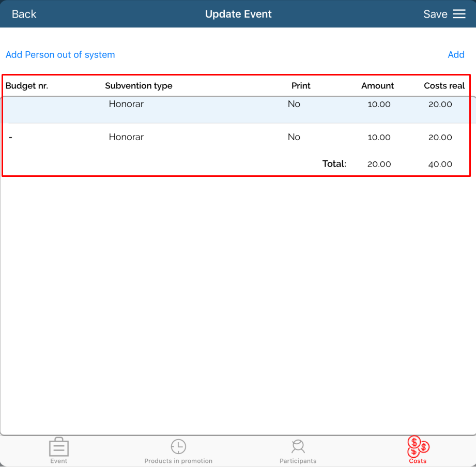Click the dash in second row budget number
Viewport: 476px width, 467px height.
point(11,138)
